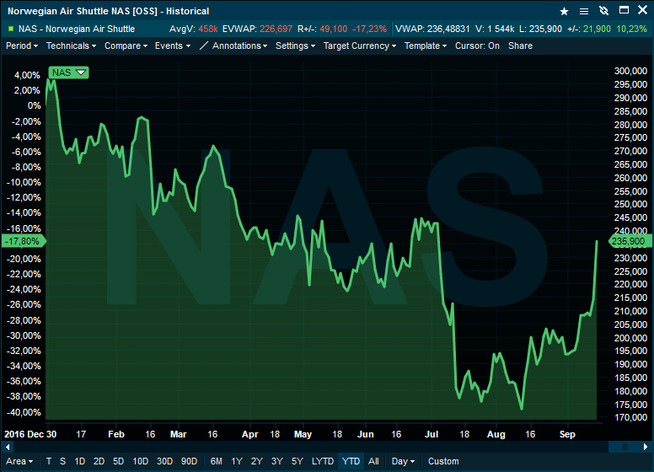Select the 6M time range
Viewport: 654px width, 472px height.
[216, 461]
